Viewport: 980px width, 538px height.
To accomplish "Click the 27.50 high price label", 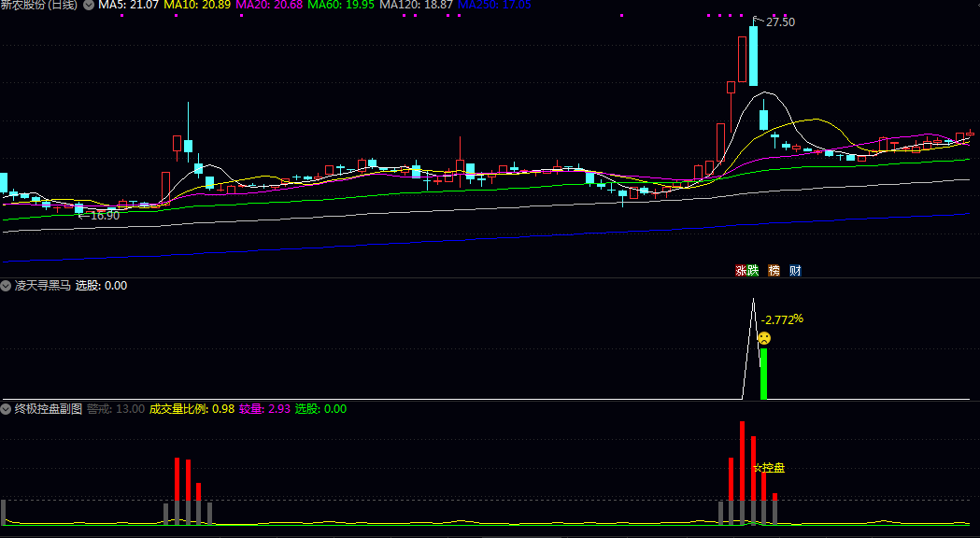I will pyautogui.click(x=781, y=21).
